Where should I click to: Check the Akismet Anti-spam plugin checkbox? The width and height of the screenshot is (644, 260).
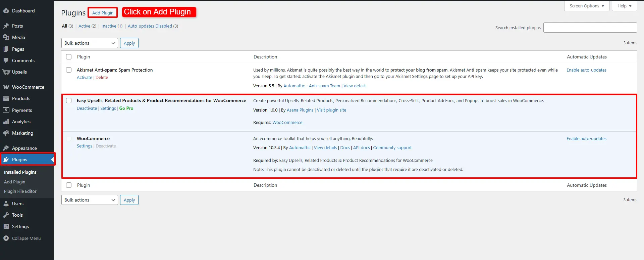coord(69,70)
